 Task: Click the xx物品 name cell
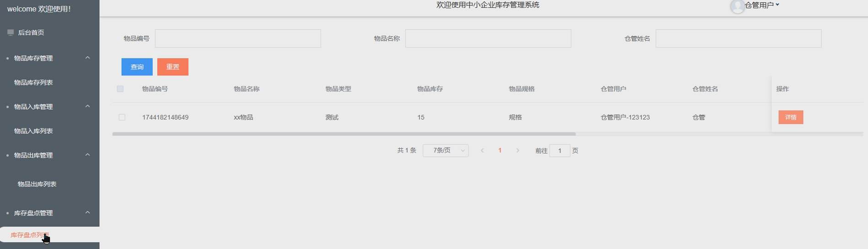coord(243,117)
